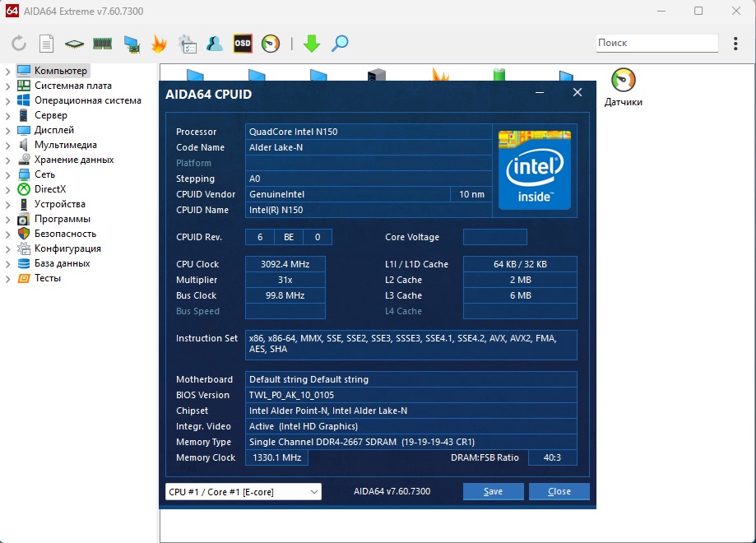The width and height of the screenshot is (756, 543).
Task: Open the Датчики gauge icon in main pane
Action: tap(623, 80)
